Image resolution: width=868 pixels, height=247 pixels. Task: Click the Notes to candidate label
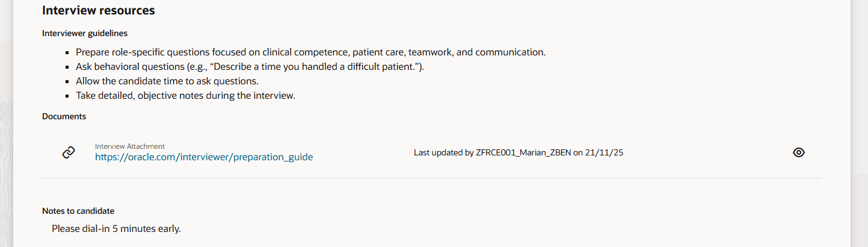coord(78,211)
